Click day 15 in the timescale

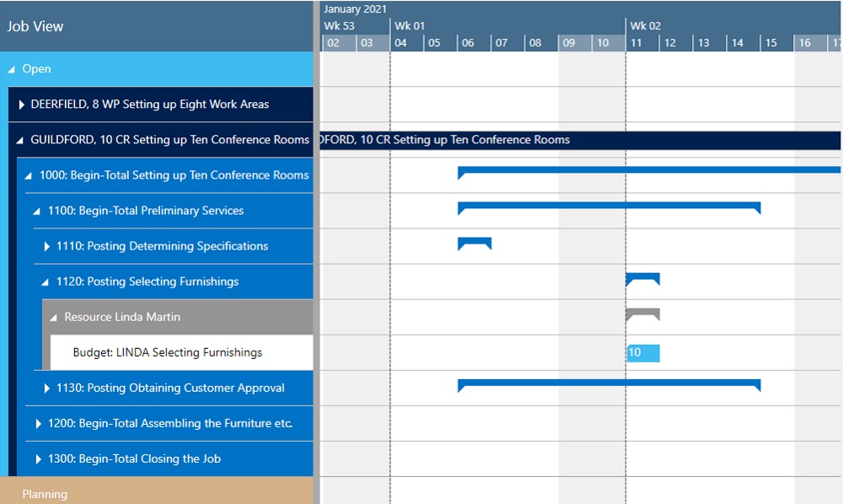(777, 43)
